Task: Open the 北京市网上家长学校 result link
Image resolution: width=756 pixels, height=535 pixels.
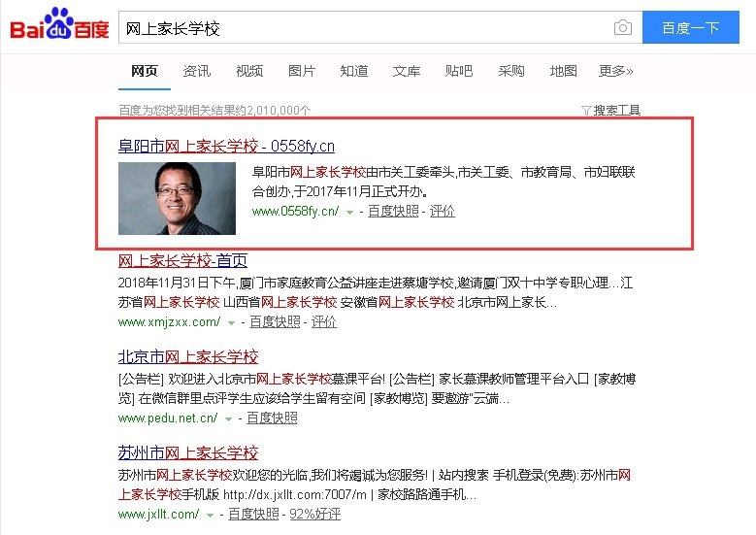Action: pyautogui.click(x=188, y=357)
